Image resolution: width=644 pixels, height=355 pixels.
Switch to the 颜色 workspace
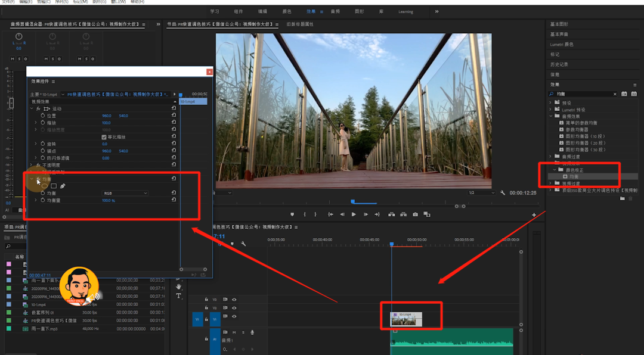(287, 11)
